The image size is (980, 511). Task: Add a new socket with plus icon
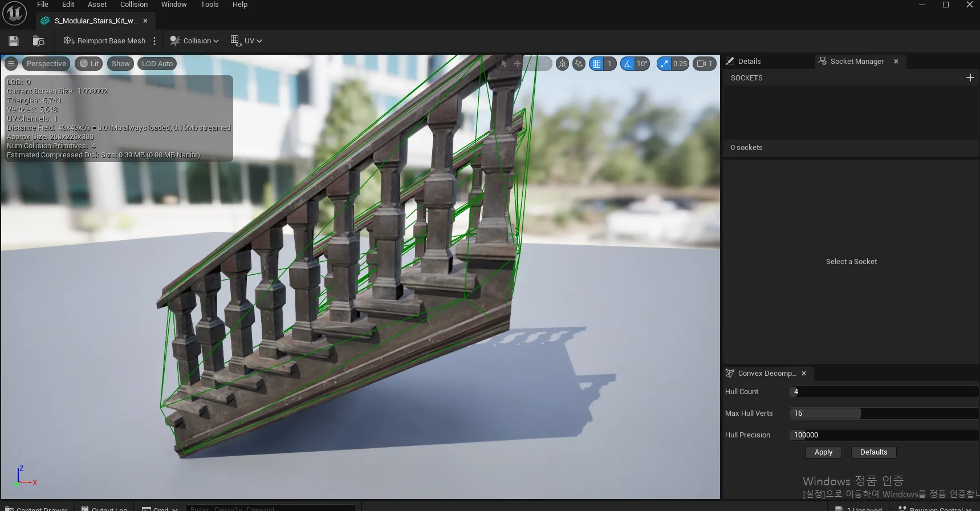[970, 78]
